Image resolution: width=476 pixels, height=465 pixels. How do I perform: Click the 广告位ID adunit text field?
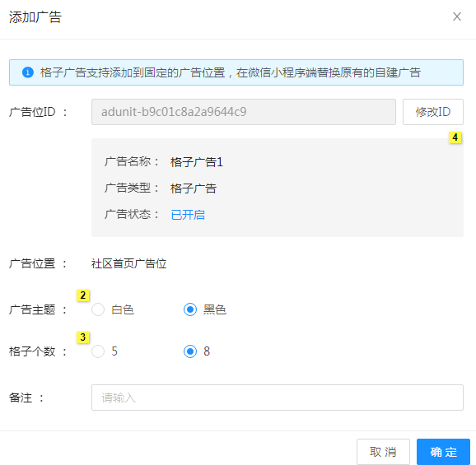tap(244, 112)
